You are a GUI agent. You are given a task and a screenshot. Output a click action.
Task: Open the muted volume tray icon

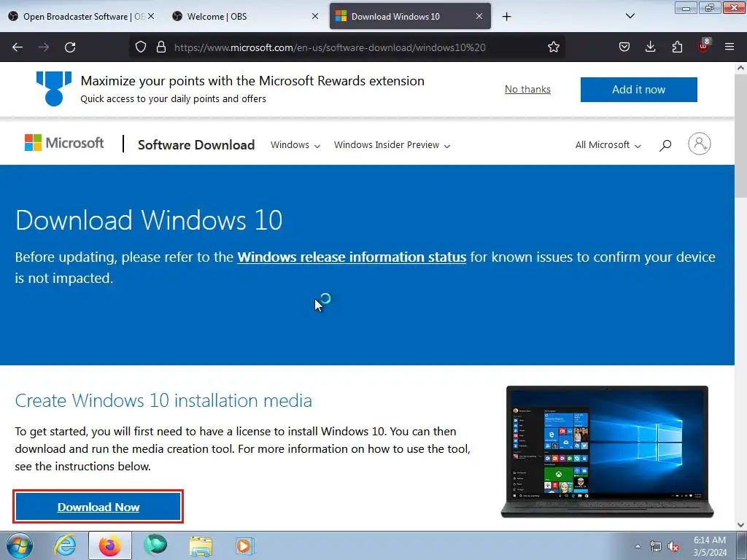click(x=673, y=547)
